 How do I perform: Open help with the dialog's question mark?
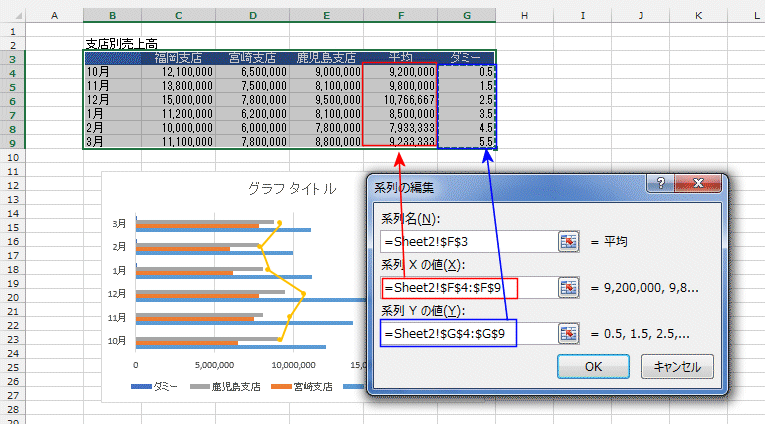[661, 185]
